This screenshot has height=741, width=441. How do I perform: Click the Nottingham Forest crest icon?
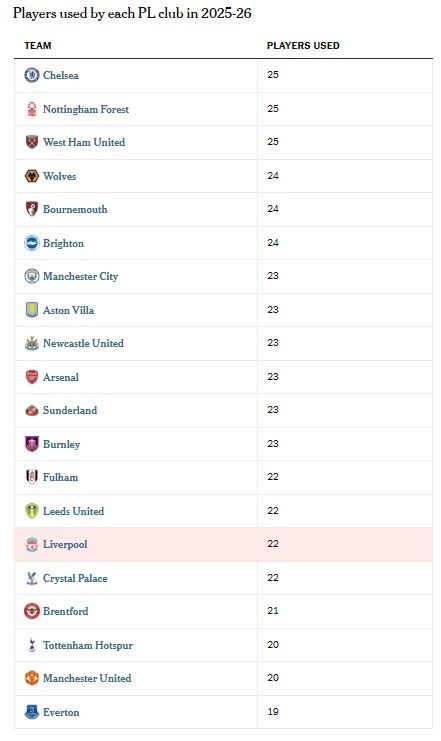(32, 109)
